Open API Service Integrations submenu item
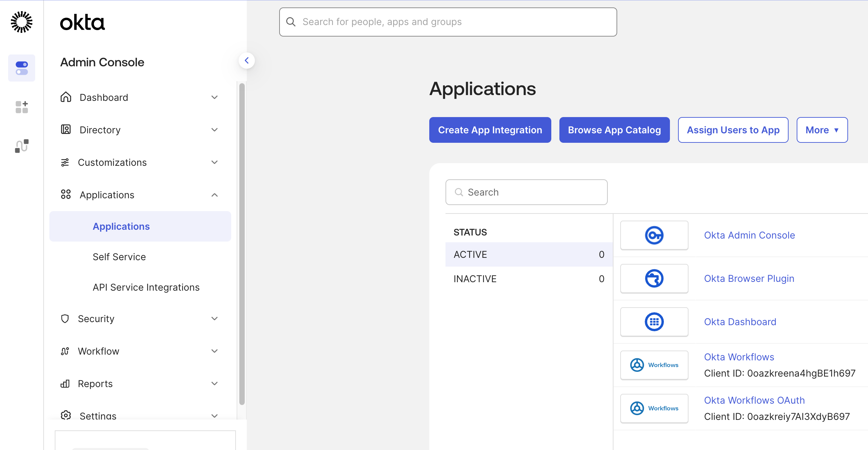The height and width of the screenshot is (450, 868). pyautogui.click(x=146, y=287)
